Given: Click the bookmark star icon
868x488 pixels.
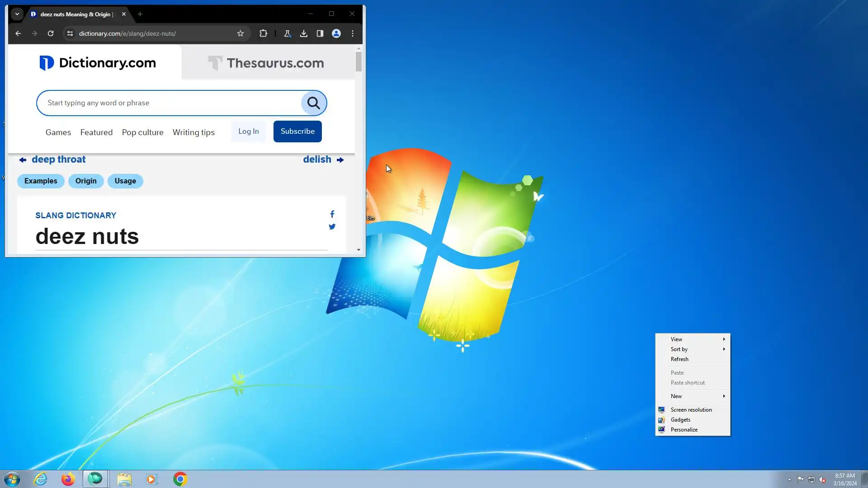Looking at the screenshot, I should [241, 33].
